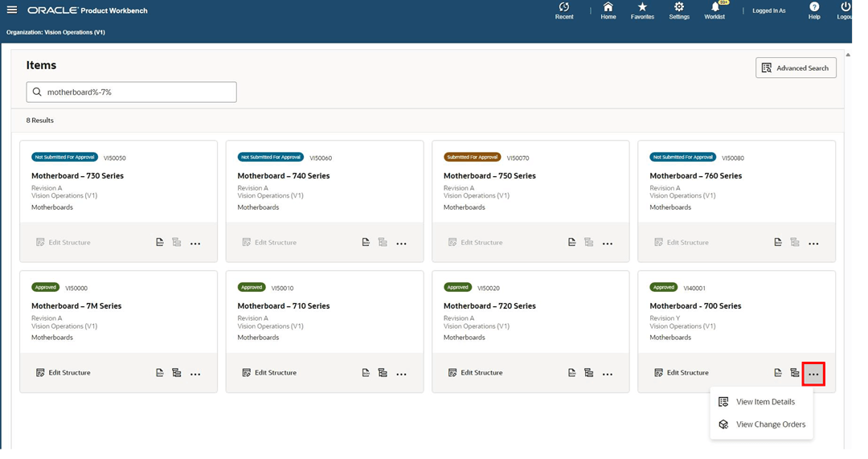The image size is (868, 459).
Task: Open more actions menu on 730 Series card
Action: (195, 244)
